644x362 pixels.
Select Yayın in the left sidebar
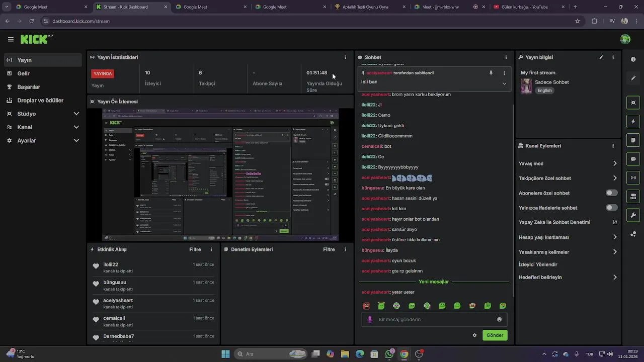coord(42,60)
